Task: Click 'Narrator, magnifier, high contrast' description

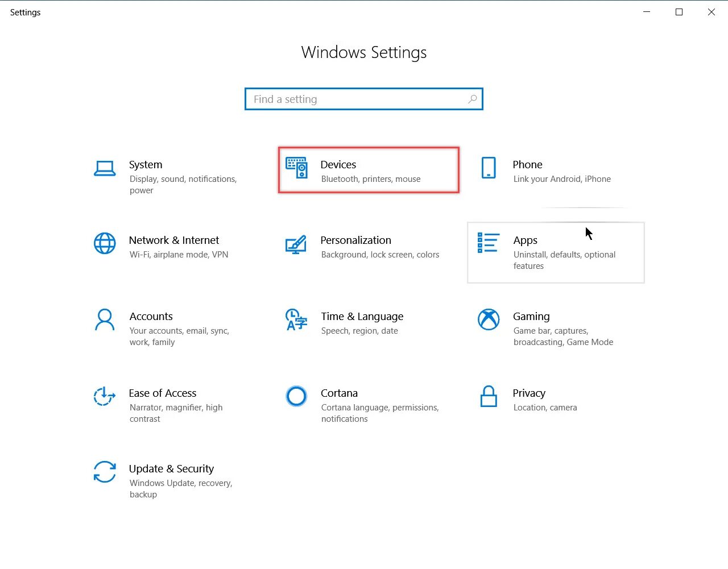Action: tap(176, 413)
